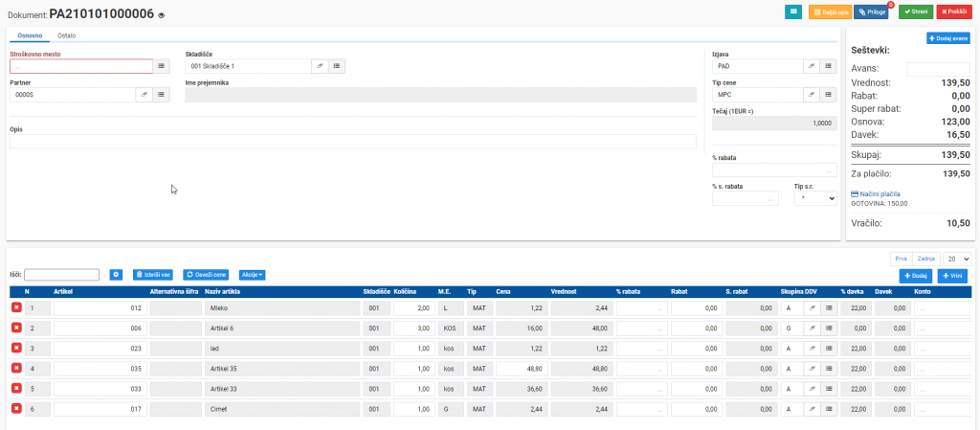Clear Skupina DDV in the led row

(812, 349)
